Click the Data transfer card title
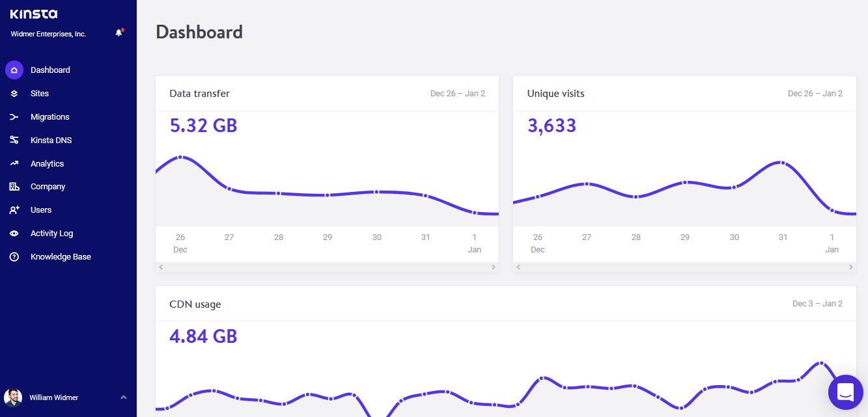The height and width of the screenshot is (417, 868). pos(199,94)
